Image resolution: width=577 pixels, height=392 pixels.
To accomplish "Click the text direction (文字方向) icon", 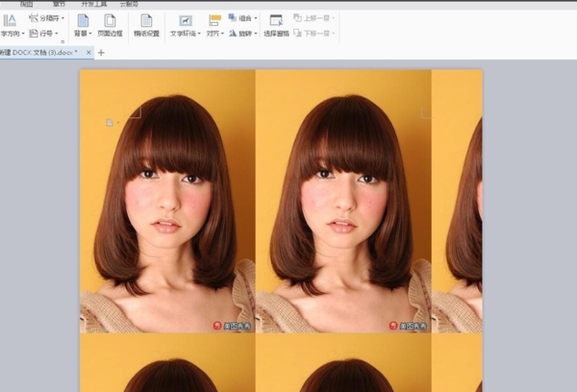I will (x=10, y=19).
